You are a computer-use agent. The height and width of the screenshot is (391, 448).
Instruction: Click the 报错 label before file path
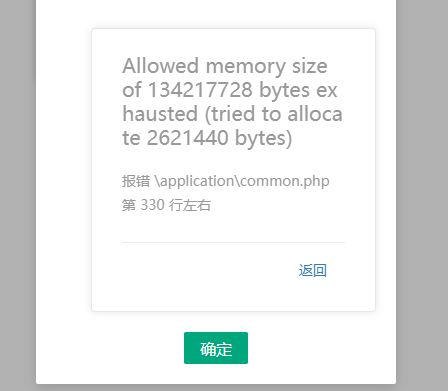136,181
